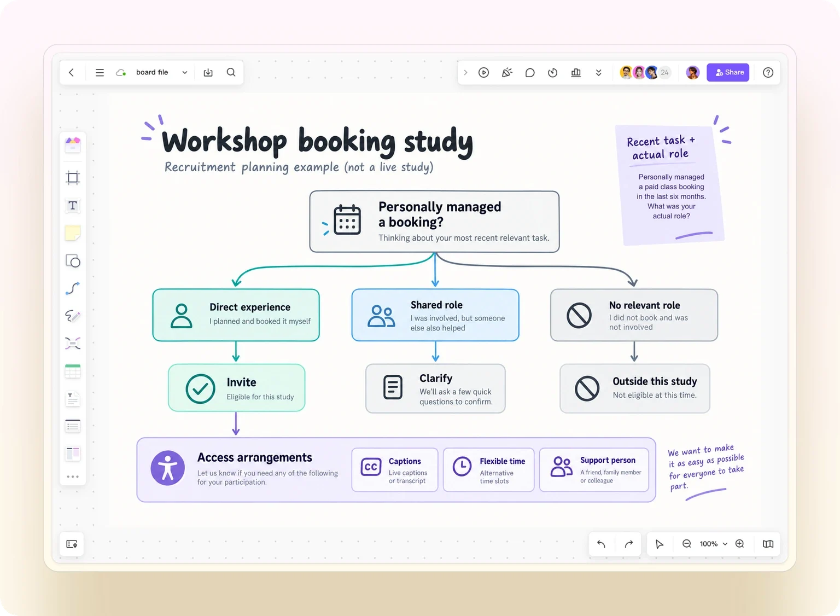
Task: Select the Invite card
Action: (x=236, y=388)
